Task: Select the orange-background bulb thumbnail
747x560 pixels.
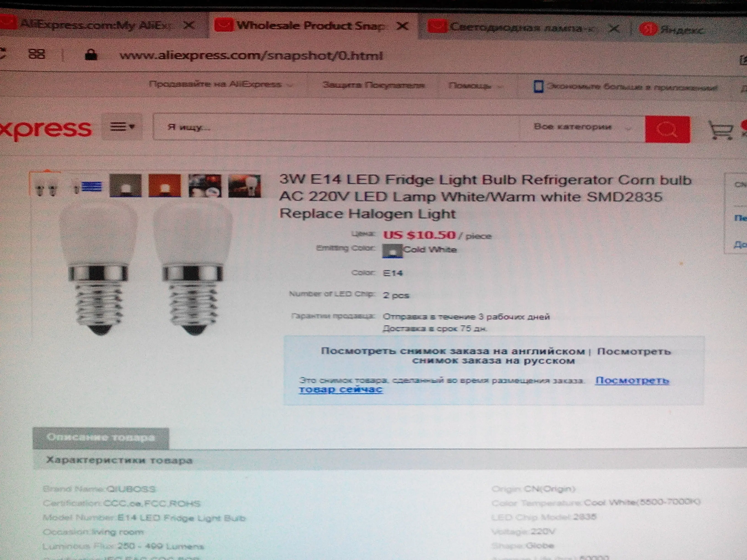Action: point(165,186)
